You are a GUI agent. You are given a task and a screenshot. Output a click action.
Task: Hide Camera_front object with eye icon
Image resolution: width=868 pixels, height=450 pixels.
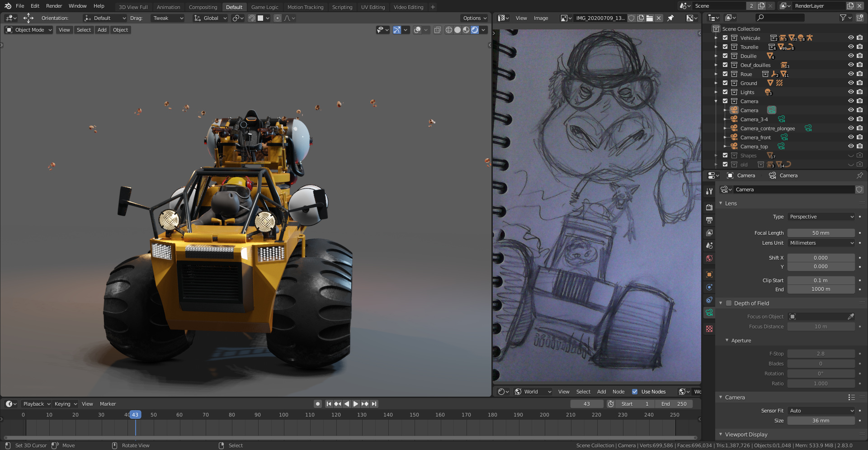click(x=851, y=137)
